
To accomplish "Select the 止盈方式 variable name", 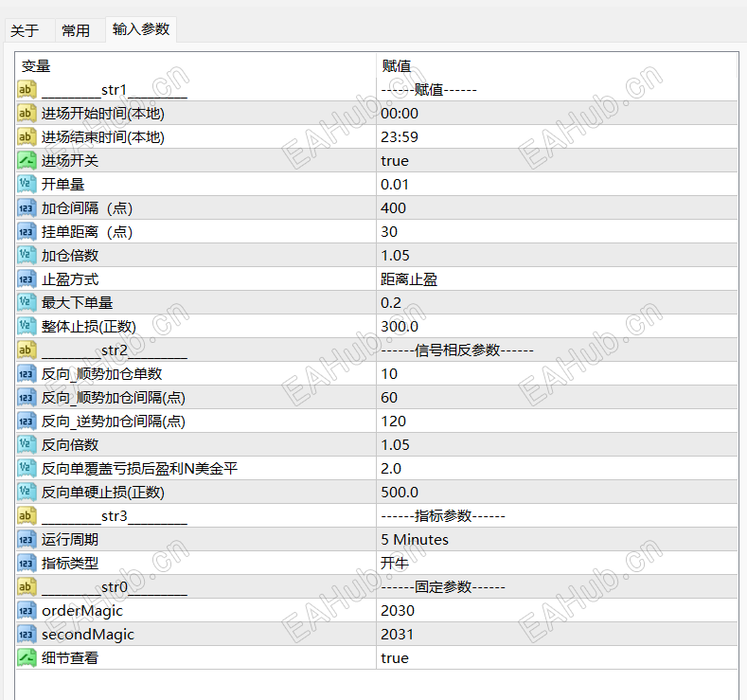I will click(70, 279).
